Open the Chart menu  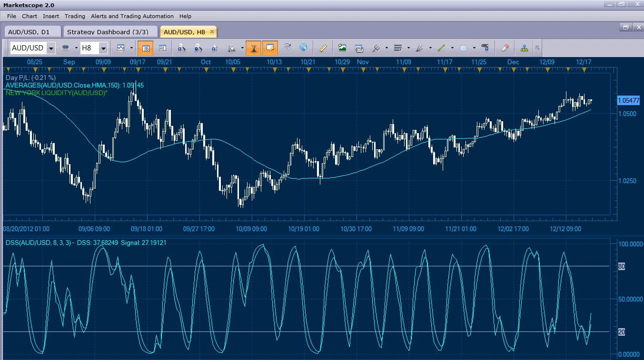(x=30, y=16)
